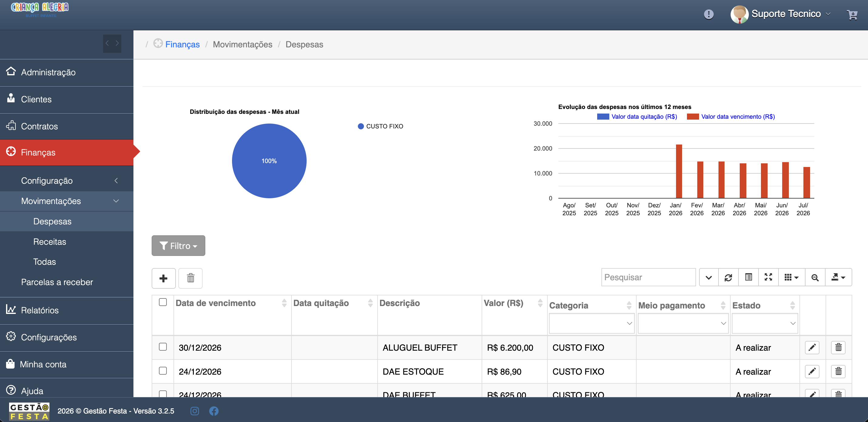868x422 pixels.
Task: Click the Jan/2026 bar in the chart
Action: pos(679,171)
